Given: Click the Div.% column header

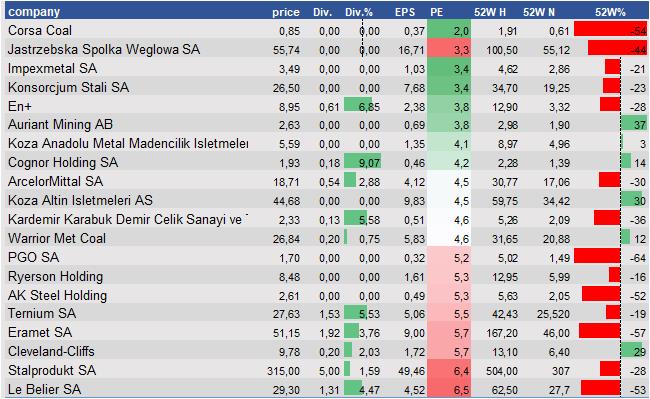Looking at the screenshot, I should point(359,12).
